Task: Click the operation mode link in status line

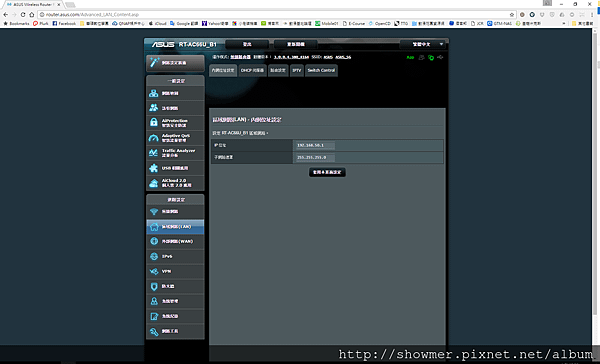Action: 240,57
